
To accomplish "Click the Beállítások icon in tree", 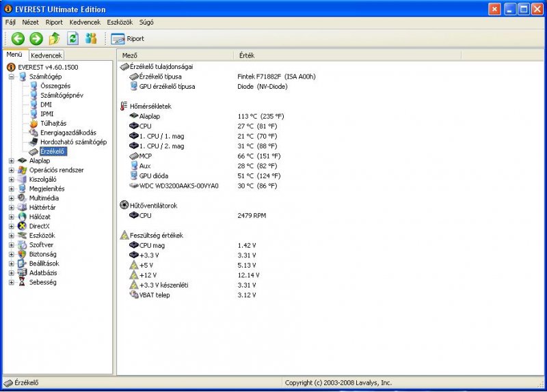I will (23, 264).
